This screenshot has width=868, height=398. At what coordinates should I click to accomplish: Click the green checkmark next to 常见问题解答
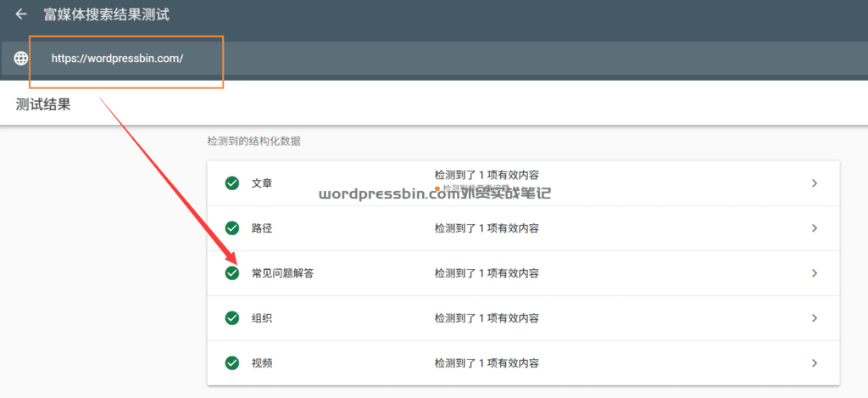(231, 273)
